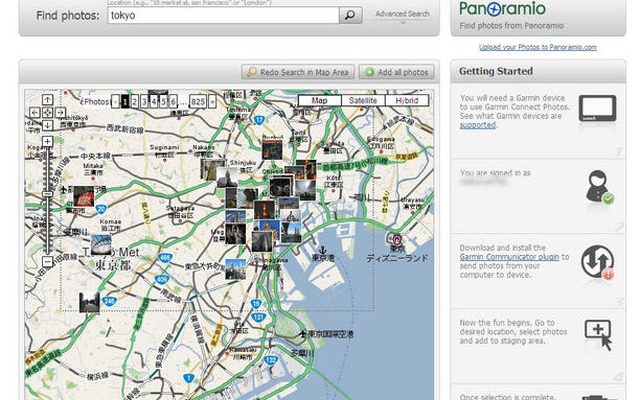Viewport: 640px width, 400px height.
Task: Click the zoom slider handle
Action: [x=47, y=194]
